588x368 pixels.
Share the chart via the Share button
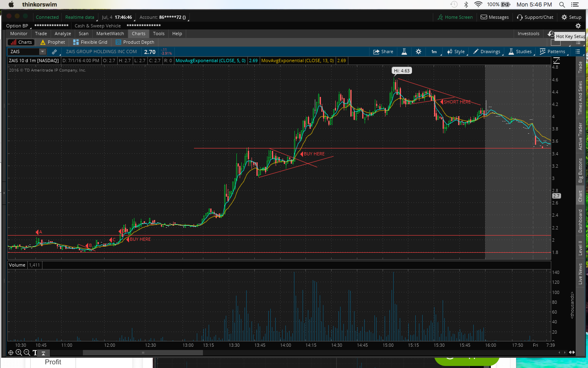pyautogui.click(x=383, y=52)
